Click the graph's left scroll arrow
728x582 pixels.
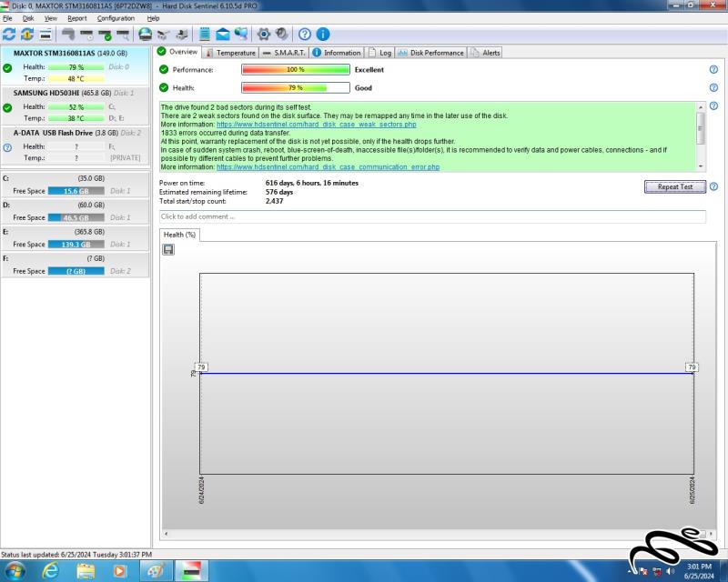pyautogui.click(x=166, y=534)
